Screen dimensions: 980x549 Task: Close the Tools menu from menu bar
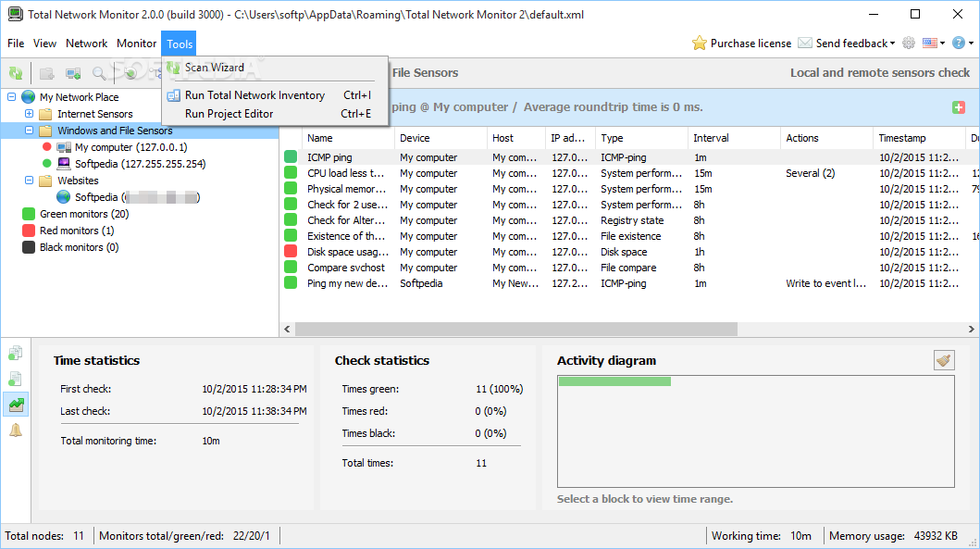(x=180, y=44)
